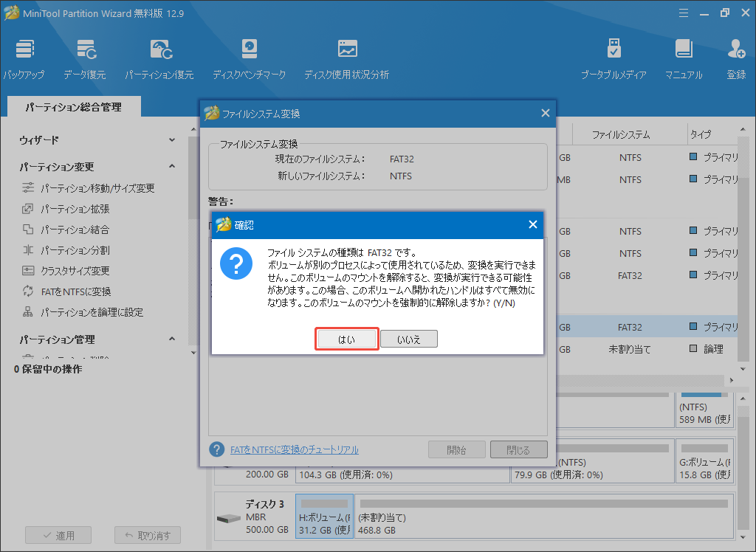Select パーティションを論理に設定
The image size is (756, 552).
click(x=83, y=312)
